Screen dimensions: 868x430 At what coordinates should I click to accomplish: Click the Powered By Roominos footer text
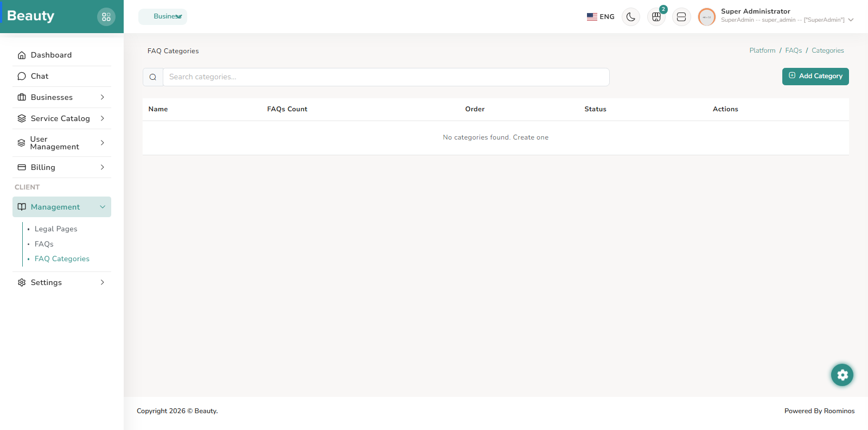pos(819,411)
